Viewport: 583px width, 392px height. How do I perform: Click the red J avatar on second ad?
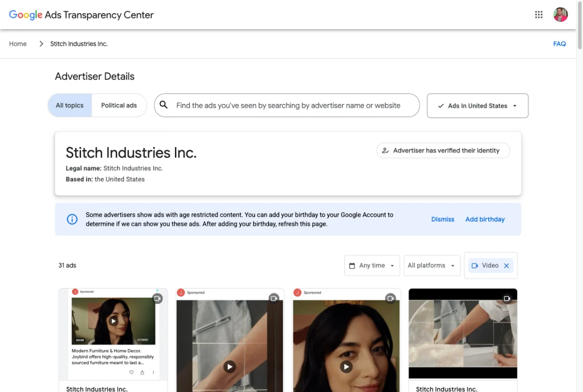click(181, 292)
